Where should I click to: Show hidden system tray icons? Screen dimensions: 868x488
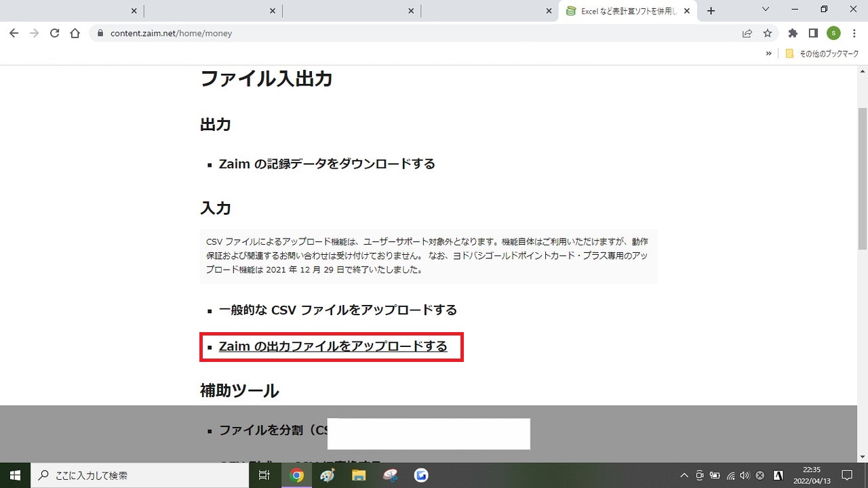click(x=684, y=475)
